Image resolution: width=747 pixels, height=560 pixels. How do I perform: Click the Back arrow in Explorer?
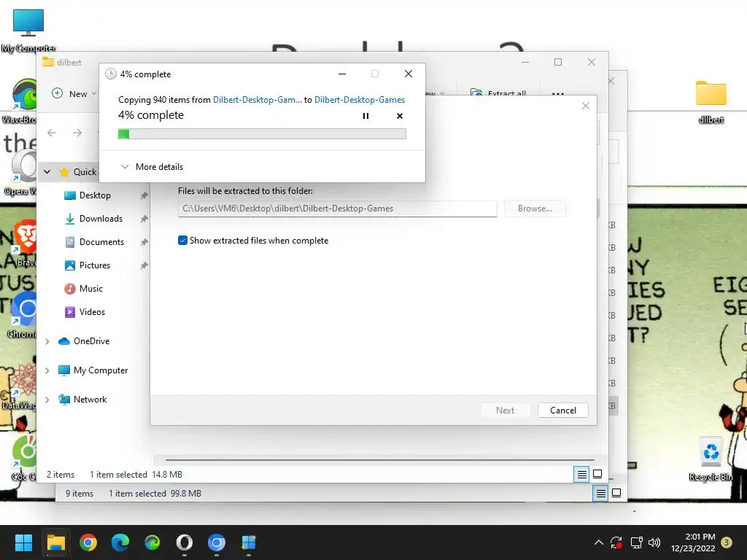point(52,133)
